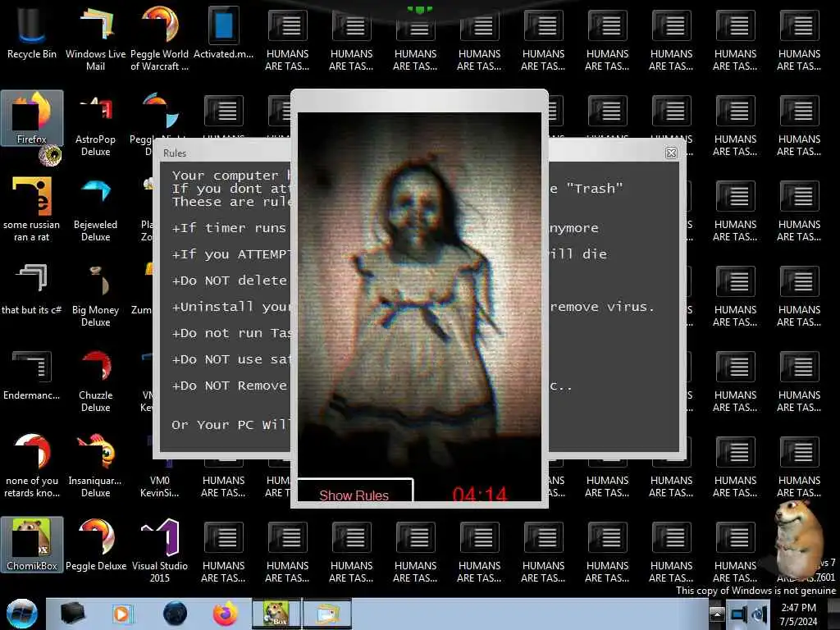Switch to ChomikBox taskbar button
The image size is (840, 630).
coord(276,614)
